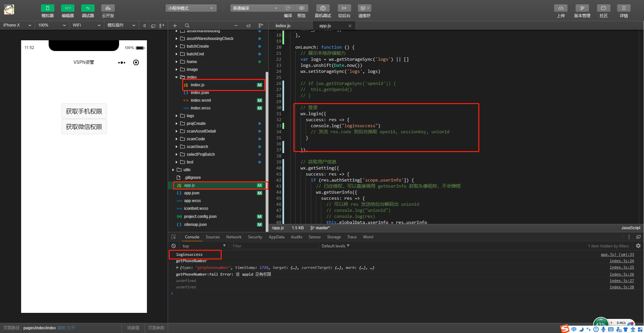Viewport: 644px width, 333px height.
Task: Toggle the 模拟器 simulator panel
Action: (47, 8)
